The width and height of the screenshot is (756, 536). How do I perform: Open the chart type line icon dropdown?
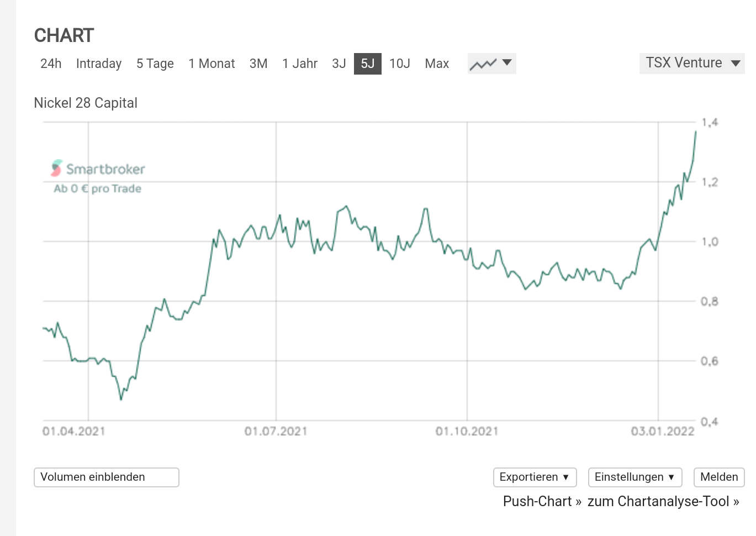(491, 64)
